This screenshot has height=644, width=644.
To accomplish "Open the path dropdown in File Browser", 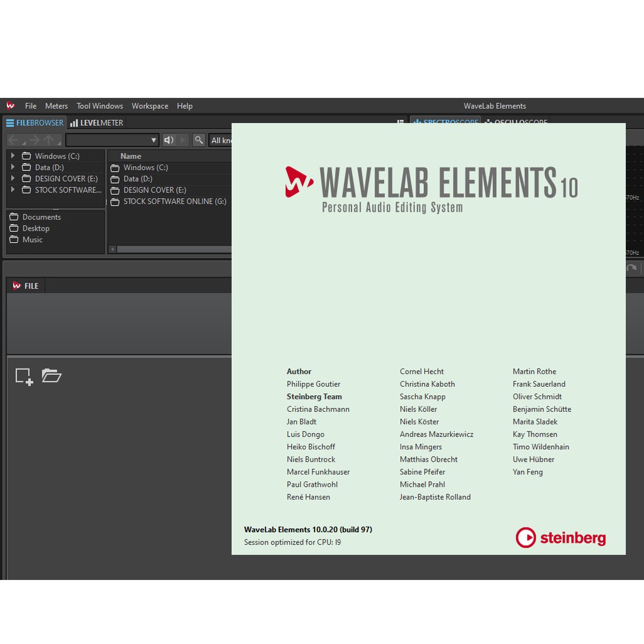I will coord(153,140).
